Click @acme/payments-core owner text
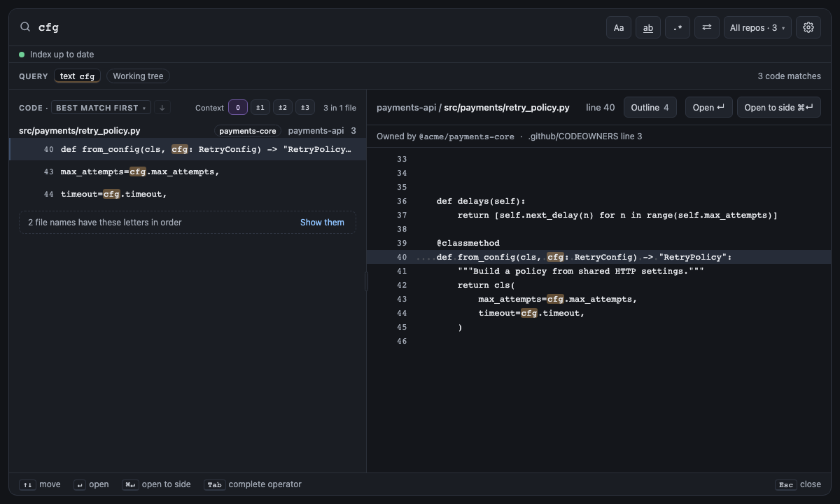This screenshot has height=504, width=840. coord(466,136)
